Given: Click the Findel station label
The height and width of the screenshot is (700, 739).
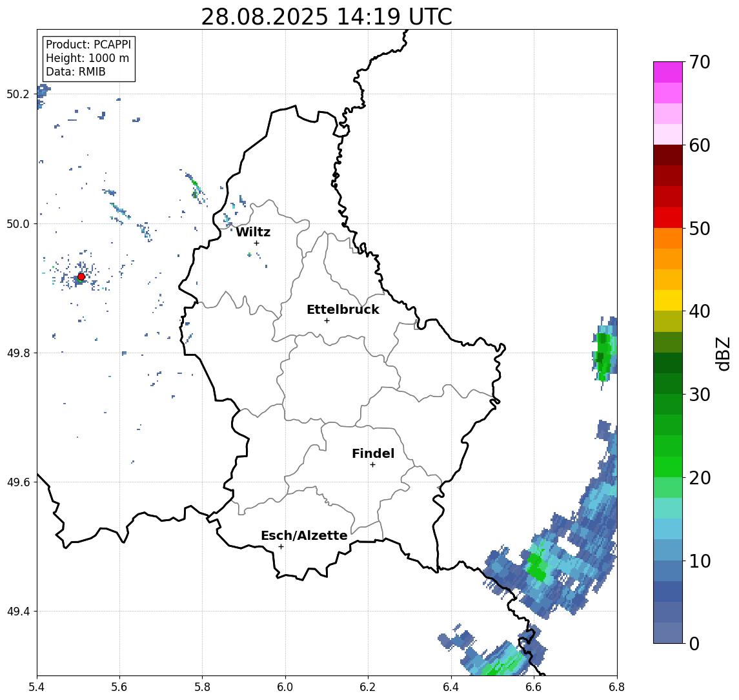Looking at the screenshot, I should coord(373,453).
